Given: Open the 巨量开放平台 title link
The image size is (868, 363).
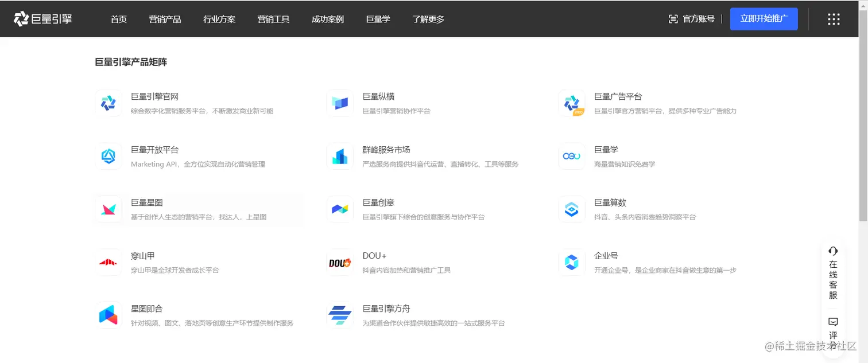Looking at the screenshot, I should point(154,150).
